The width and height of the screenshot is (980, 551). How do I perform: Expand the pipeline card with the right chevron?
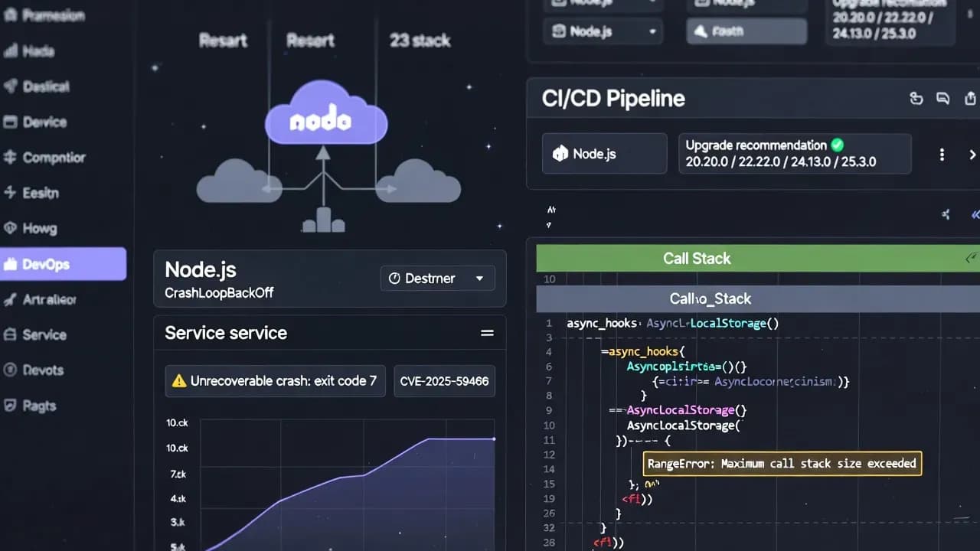(972, 154)
